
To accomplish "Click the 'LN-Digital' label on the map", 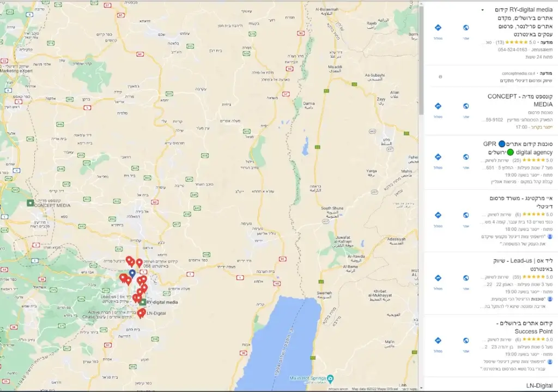I will tap(156, 313).
